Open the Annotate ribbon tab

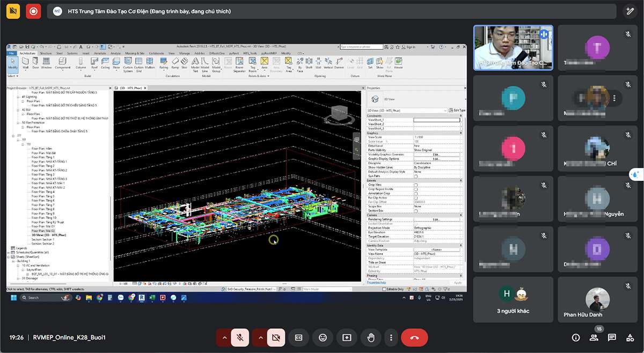100,53
